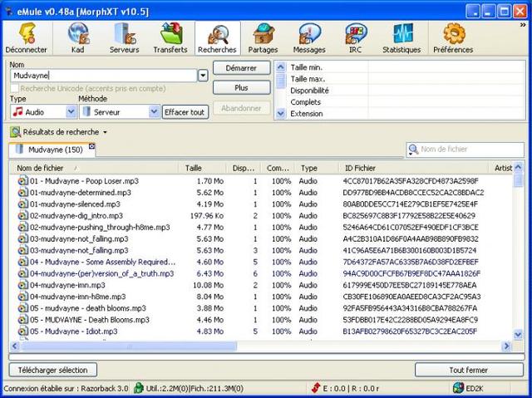Click the file icon of 04-mudvayne-imn.mp3
This screenshot has height=398, width=532.
[22, 285]
